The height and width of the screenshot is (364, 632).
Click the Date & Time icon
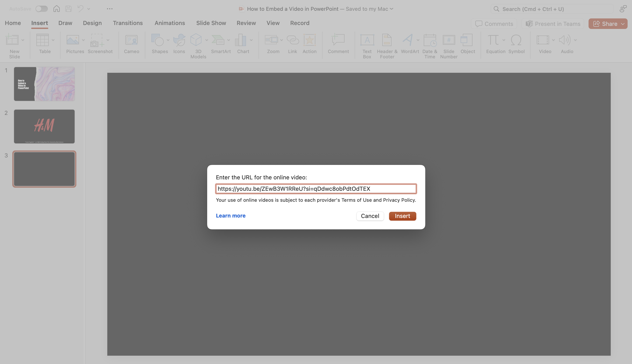[430, 40]
